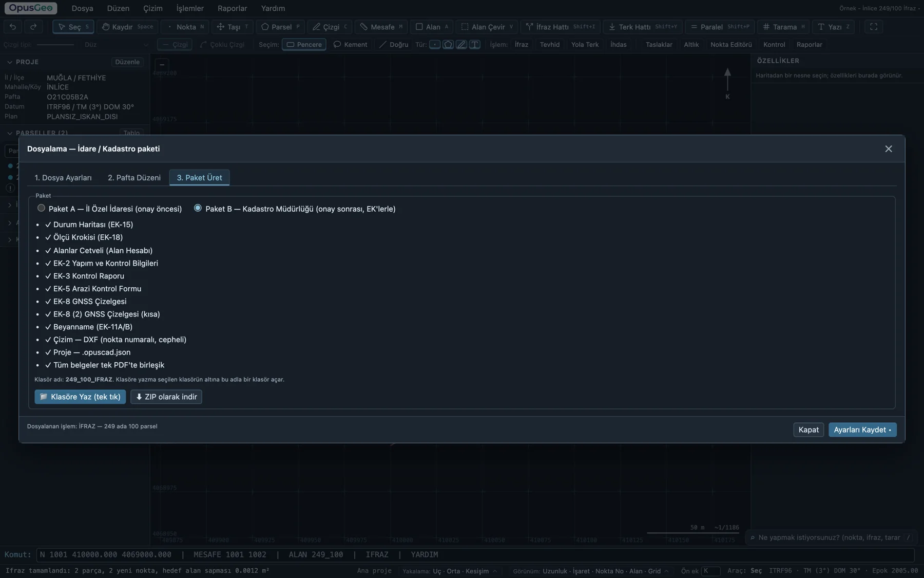Activate the Tarama hatch tool
Screen dimensions: 924x578
click(x=783, y=27)
